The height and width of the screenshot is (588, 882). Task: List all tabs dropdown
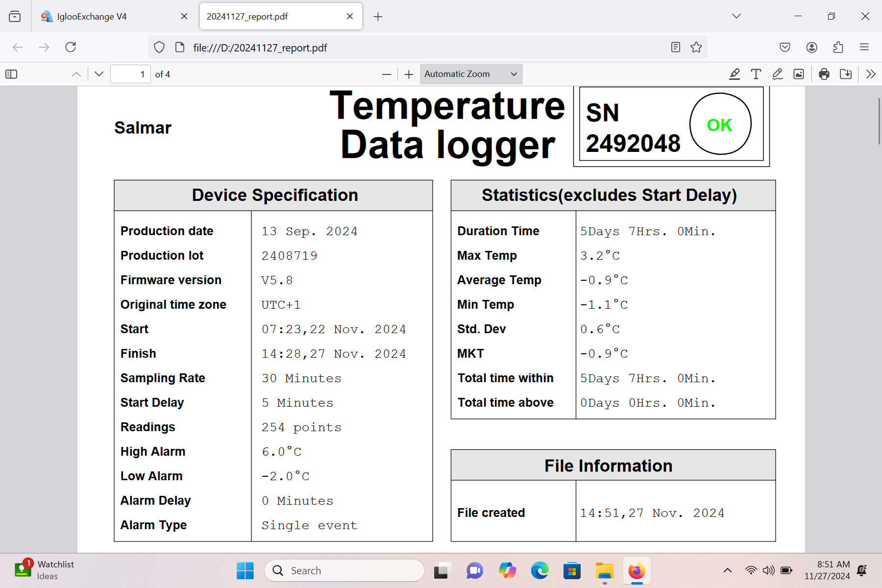(736, 16)
